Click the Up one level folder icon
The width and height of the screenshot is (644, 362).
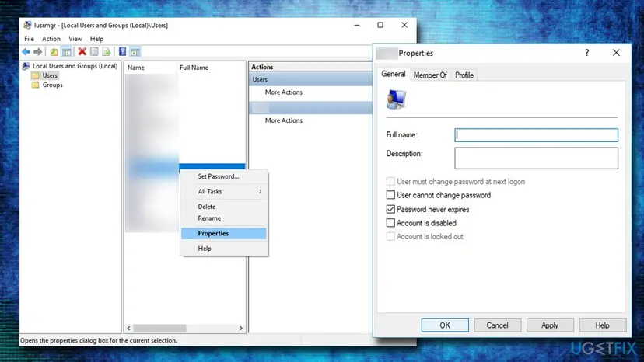pyautogui.click(x=54, y=52)
